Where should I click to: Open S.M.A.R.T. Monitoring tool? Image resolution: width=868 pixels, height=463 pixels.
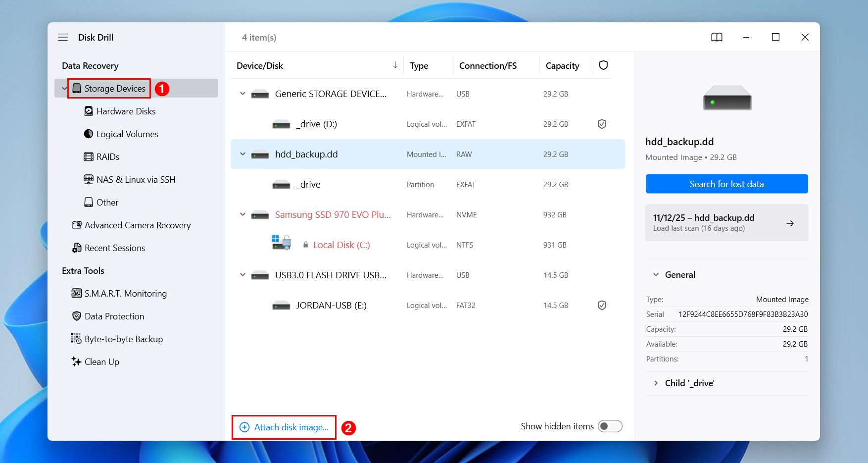(125, 293)
